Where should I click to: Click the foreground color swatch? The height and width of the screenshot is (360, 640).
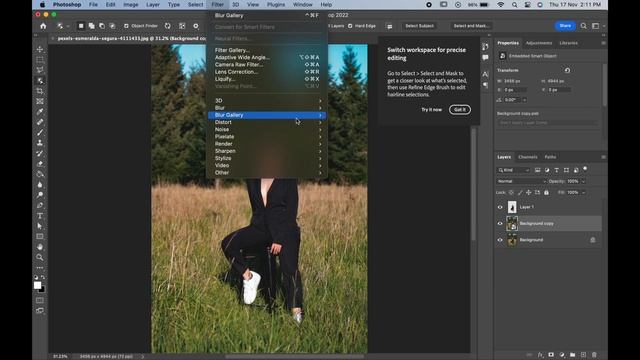pyautogui.click(x=38, y=285)
